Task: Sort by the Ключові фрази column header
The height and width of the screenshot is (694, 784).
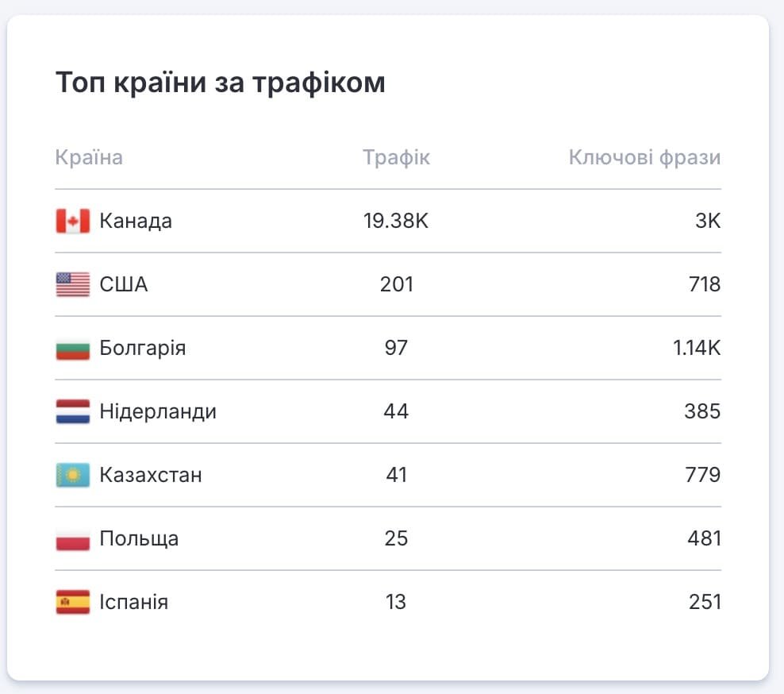Action: 644,157
